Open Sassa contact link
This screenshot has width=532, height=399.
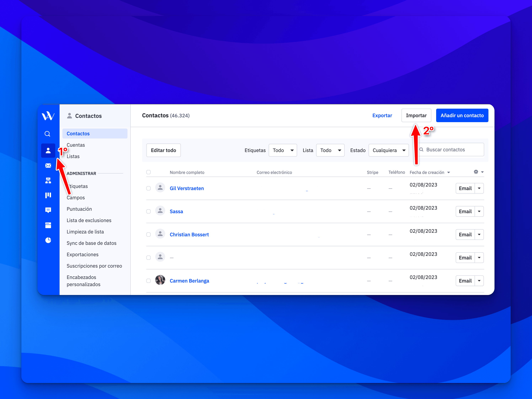tap(176, 211)
